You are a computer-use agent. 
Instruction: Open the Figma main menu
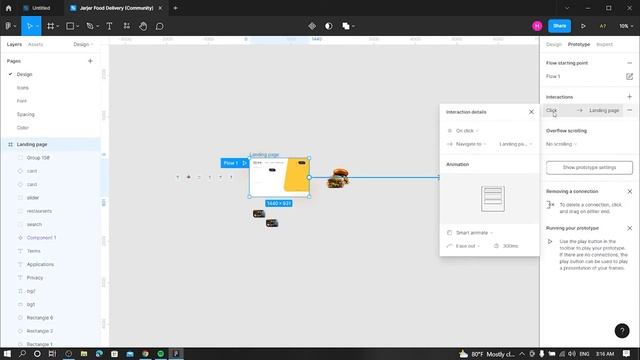click(x=9, y=26)
